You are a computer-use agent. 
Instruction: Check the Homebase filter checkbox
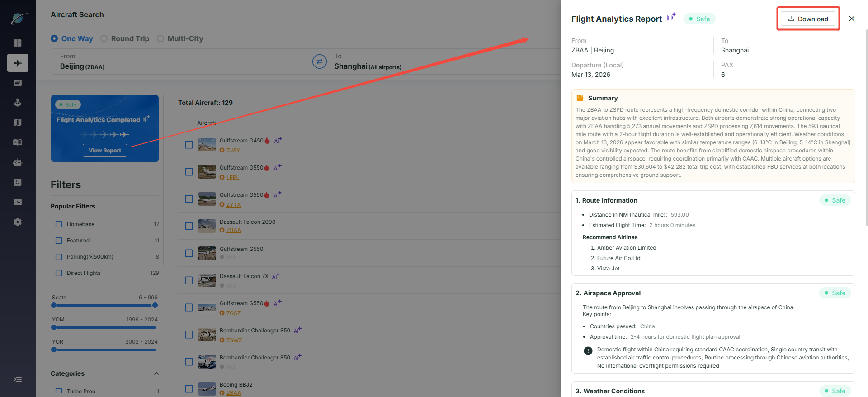[x=59, y=224]
